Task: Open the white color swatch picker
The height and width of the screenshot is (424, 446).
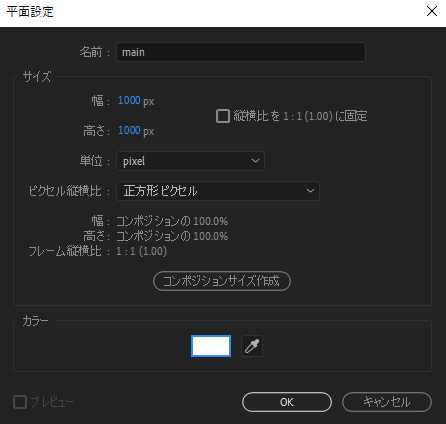Action: 211,346
